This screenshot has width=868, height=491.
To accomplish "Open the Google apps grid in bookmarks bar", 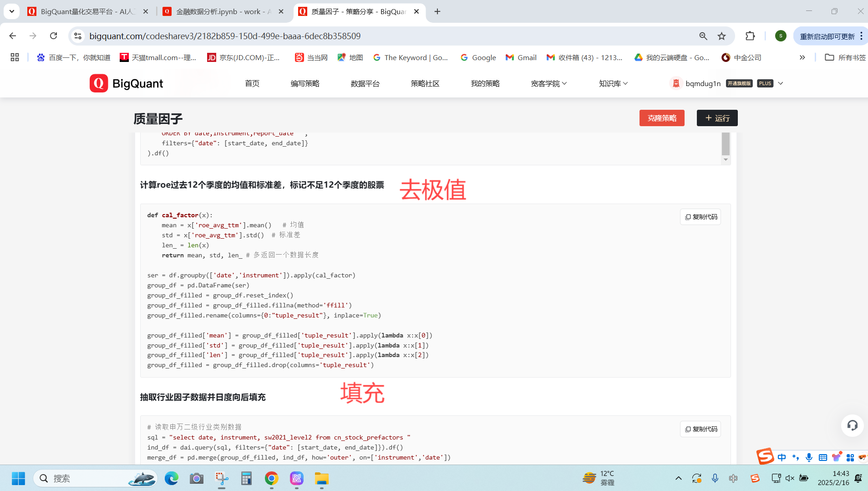I will [15, 57].
